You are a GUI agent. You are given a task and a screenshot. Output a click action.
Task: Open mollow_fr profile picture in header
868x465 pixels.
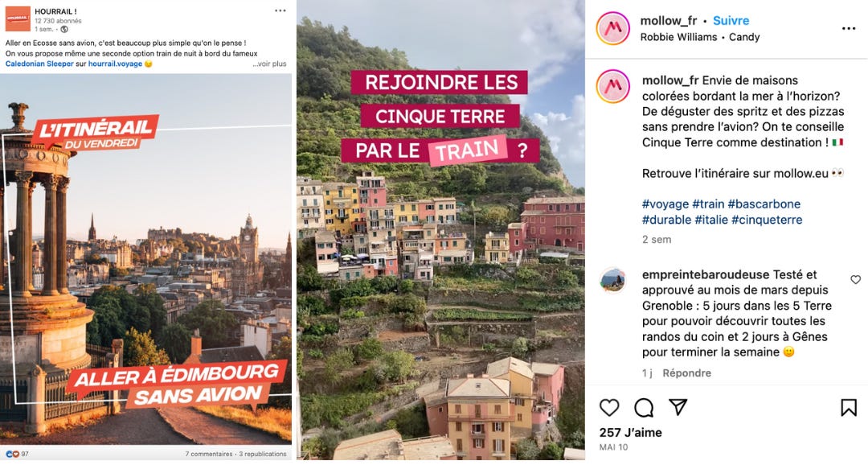612,28
